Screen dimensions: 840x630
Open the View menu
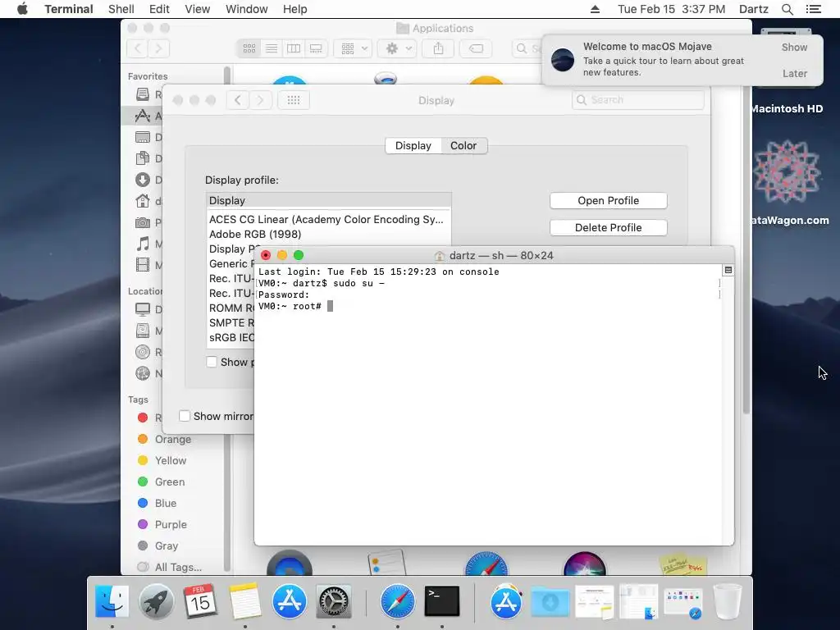click(x=197, y=9)
